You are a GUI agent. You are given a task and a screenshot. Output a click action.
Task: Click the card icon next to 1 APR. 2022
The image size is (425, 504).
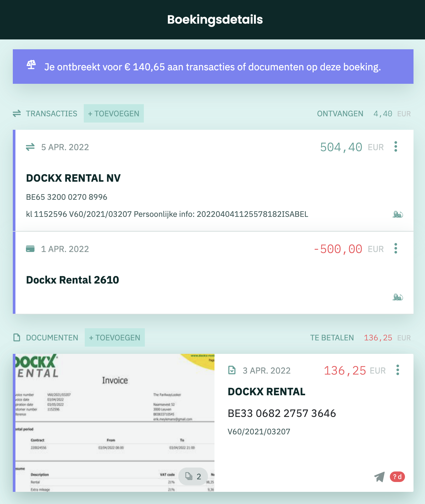30,249
